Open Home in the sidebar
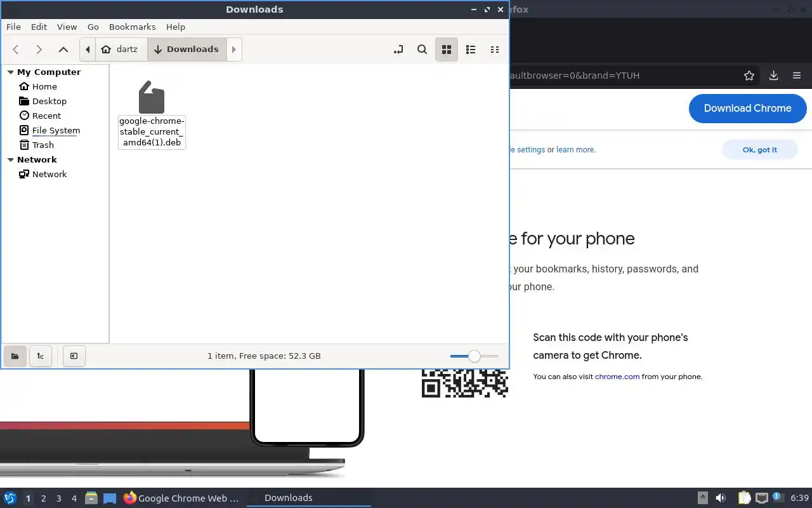The height and width of the screenshot is (508, 812). (44, 86)
